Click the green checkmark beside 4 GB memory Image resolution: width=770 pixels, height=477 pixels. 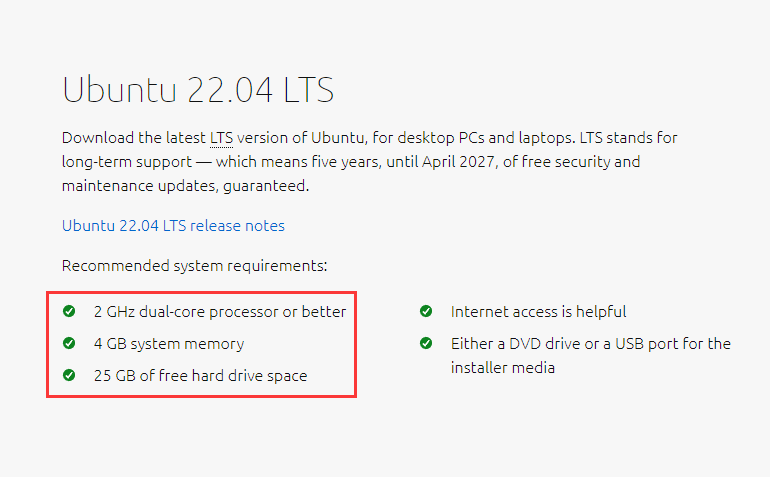(69, 343)
